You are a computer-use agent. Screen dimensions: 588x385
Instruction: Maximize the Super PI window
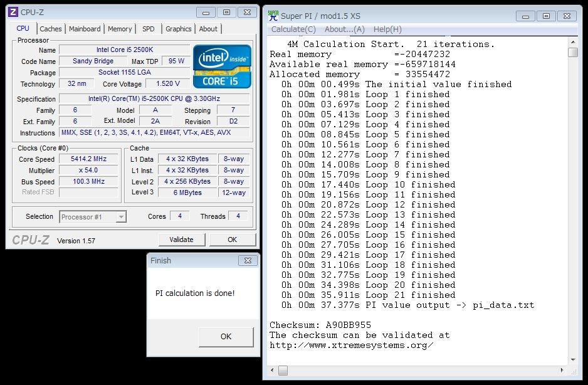click(x=547, y=16)
